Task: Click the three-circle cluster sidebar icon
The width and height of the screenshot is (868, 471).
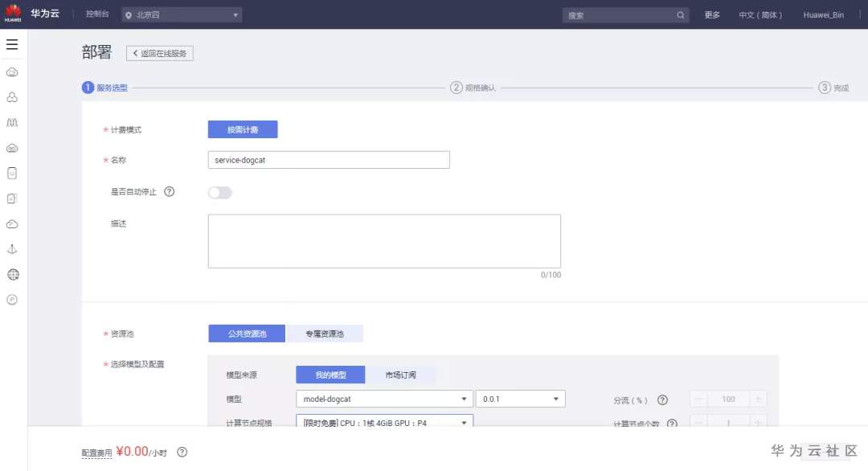Action: 12,97
